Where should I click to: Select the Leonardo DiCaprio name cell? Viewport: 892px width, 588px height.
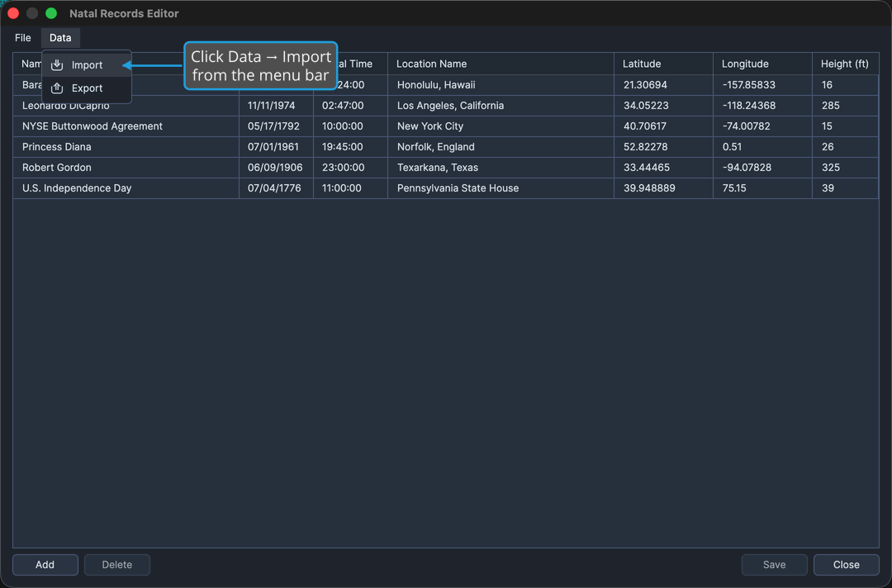point(126,106)
